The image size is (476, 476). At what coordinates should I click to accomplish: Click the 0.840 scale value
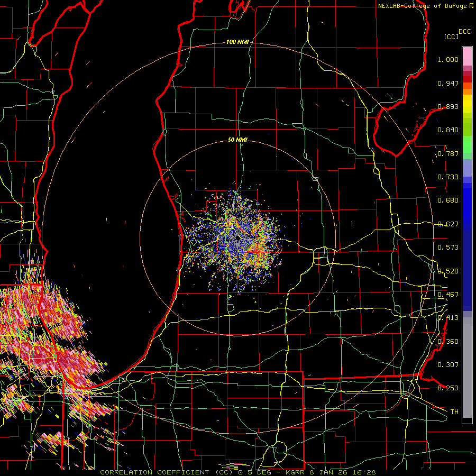point(448,130)
